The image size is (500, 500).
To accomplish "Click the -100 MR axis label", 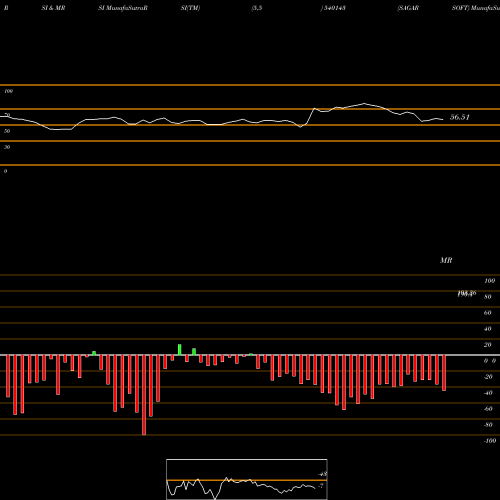I will click(490, 441).
